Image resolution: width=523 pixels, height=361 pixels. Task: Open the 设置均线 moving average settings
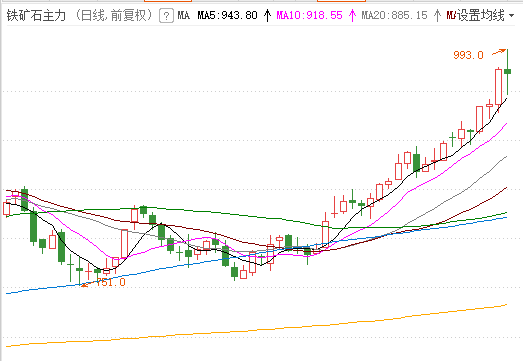pyautogui.click(x=481, y=15)
